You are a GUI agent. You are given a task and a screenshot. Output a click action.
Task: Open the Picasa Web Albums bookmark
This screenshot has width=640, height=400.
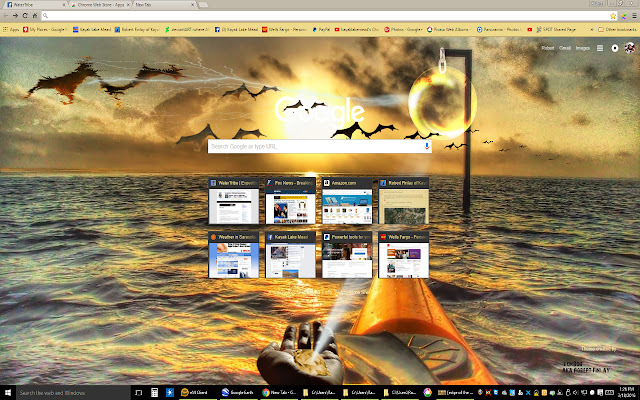click(449, 29)
